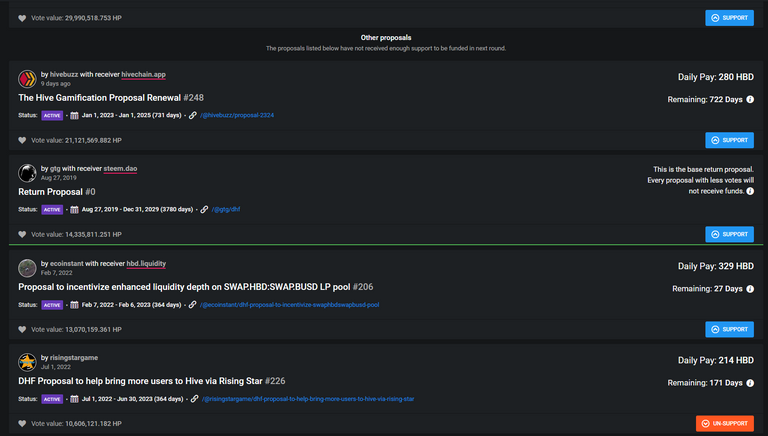Open the liquidity depth proposal title
Viewport: 768px width, 436px height.
point(184,287)
